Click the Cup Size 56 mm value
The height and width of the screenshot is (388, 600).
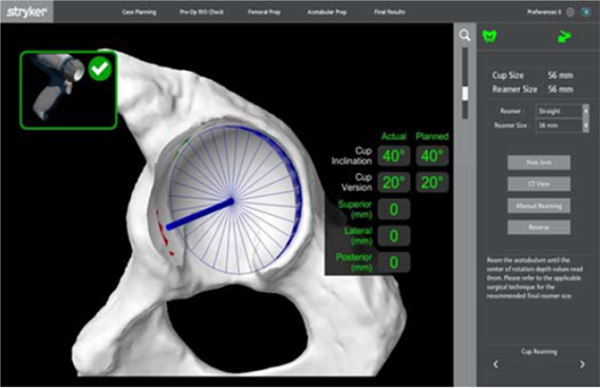point(560,75)
